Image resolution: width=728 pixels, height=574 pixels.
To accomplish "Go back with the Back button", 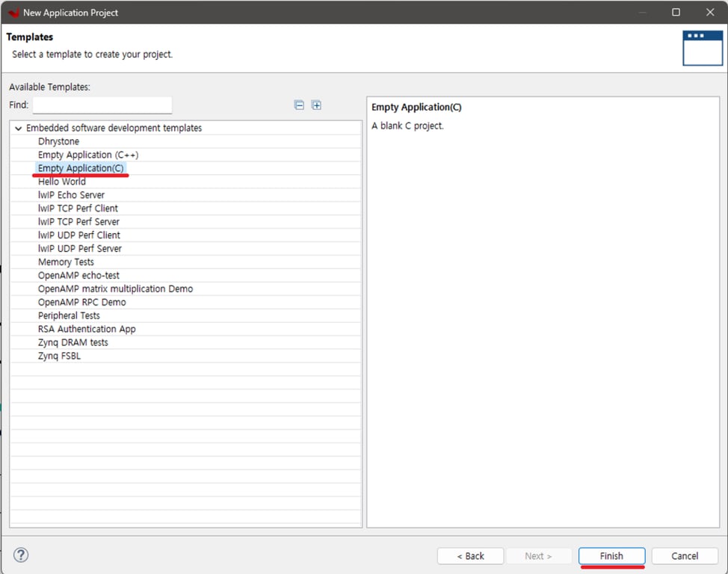I will click(470, 556).
